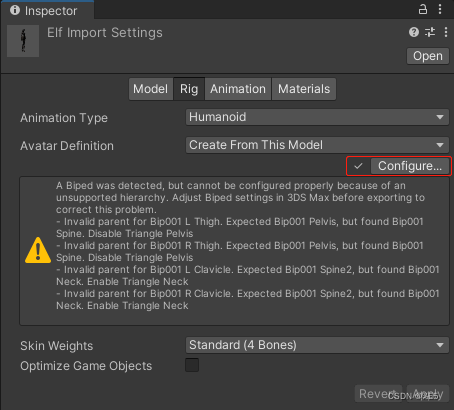Screen dimensions: 454x410
Task: Expand Avatar Definition dropdown
Action: click(317, 145)
